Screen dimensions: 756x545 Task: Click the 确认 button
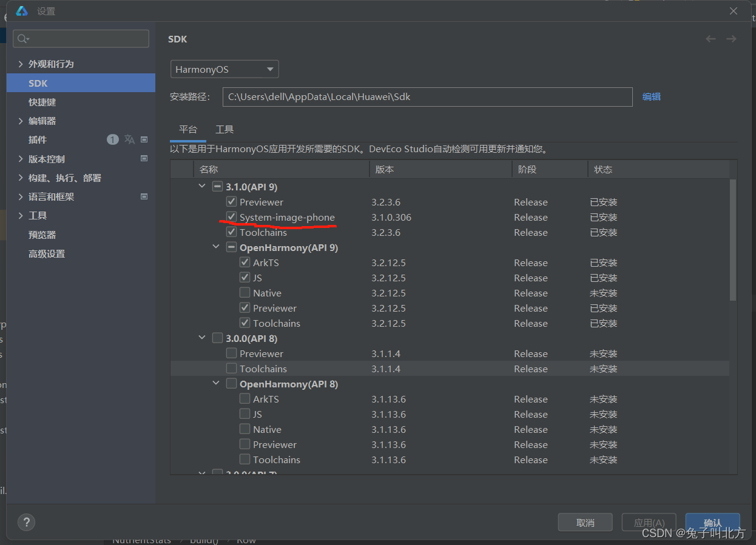tap(712, 523)
